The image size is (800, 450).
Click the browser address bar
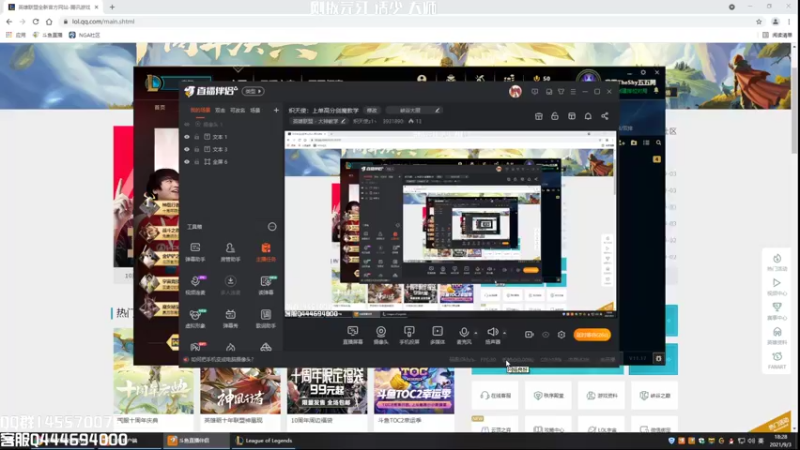pos(406,21)
